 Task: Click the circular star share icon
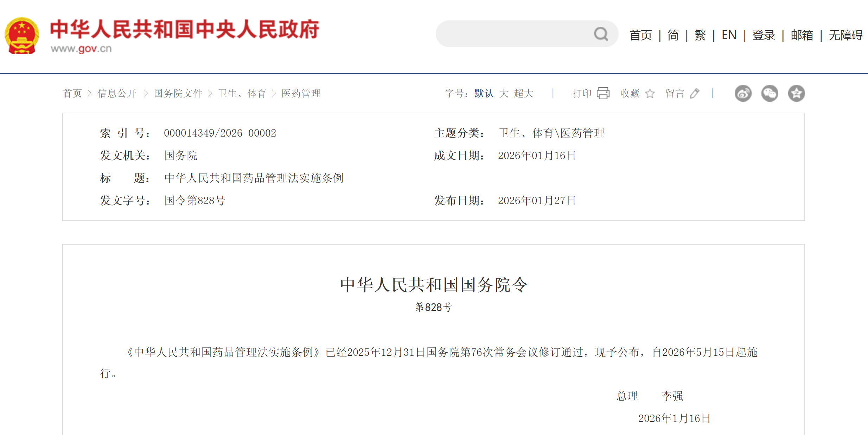[x=797, y=93]
